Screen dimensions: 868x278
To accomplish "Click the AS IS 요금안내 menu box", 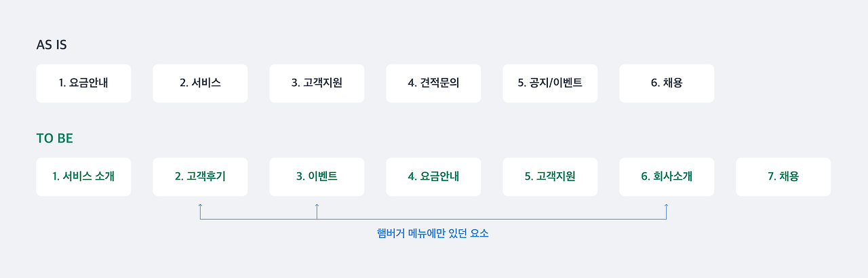I will [83, 83].
